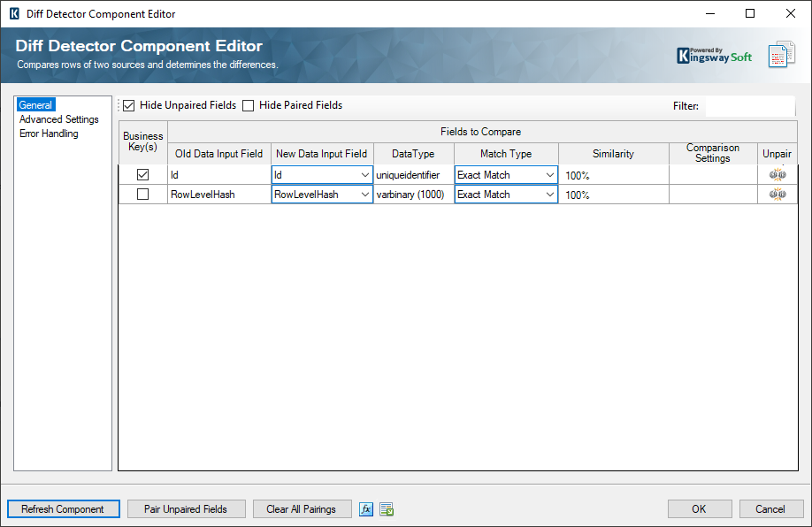Open the expression editor fx icon
The width and height of the screenshot is (812, 527).
tap(366, 509)
